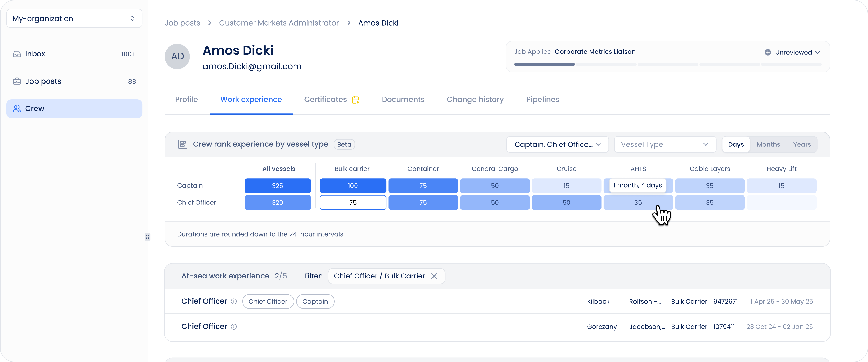
Task: Click the Crew people icon
Action: (16, 108)
